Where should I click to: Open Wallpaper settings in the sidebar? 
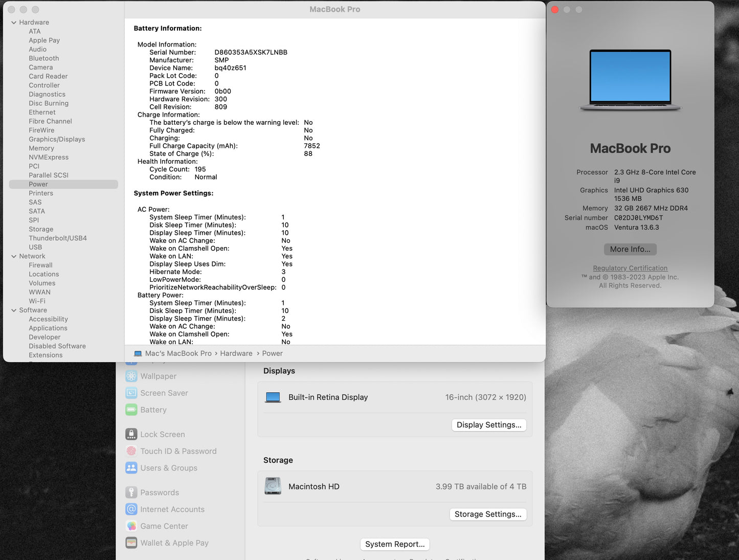coord(158,376)
